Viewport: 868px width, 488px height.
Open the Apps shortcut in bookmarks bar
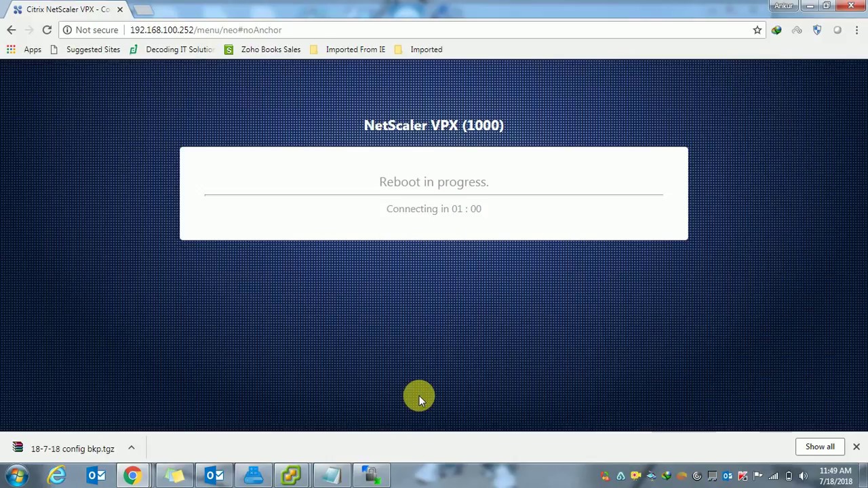point(24,49)
